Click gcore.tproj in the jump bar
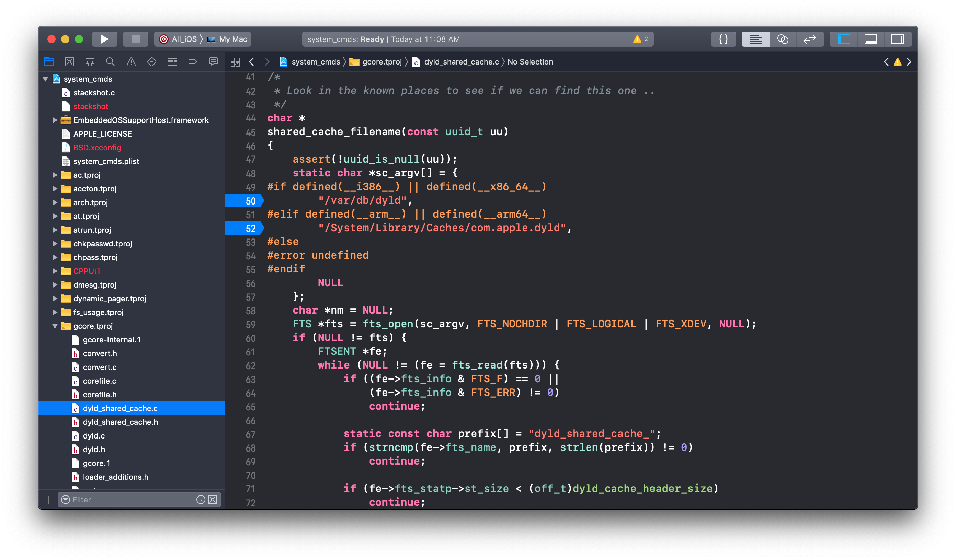956x560 pixels. click(381, 62)
